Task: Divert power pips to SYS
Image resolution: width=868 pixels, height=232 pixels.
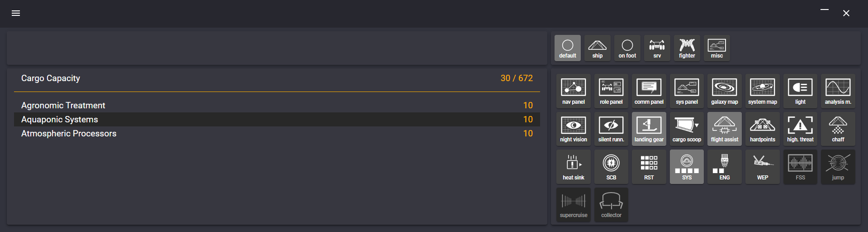Action: point(687,167)
